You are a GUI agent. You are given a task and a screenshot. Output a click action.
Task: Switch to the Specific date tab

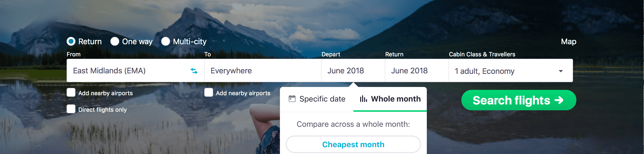[x=322, y=99]
